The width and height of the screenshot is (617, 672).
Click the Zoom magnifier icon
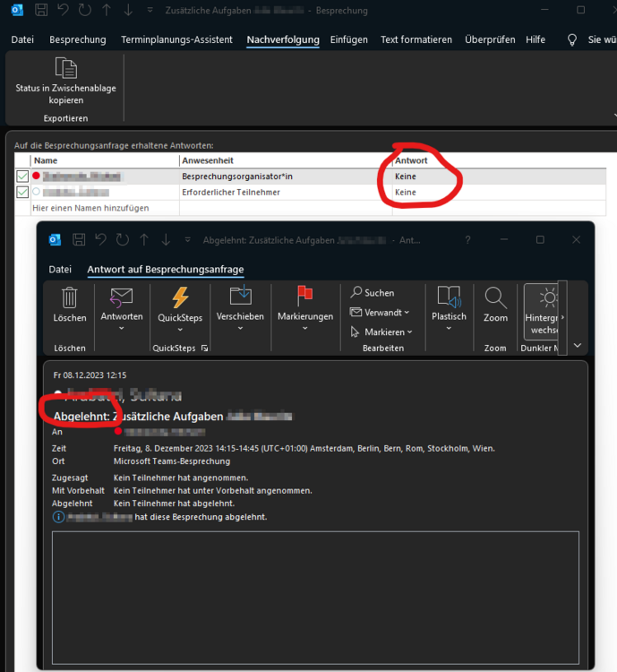[495, 298]
